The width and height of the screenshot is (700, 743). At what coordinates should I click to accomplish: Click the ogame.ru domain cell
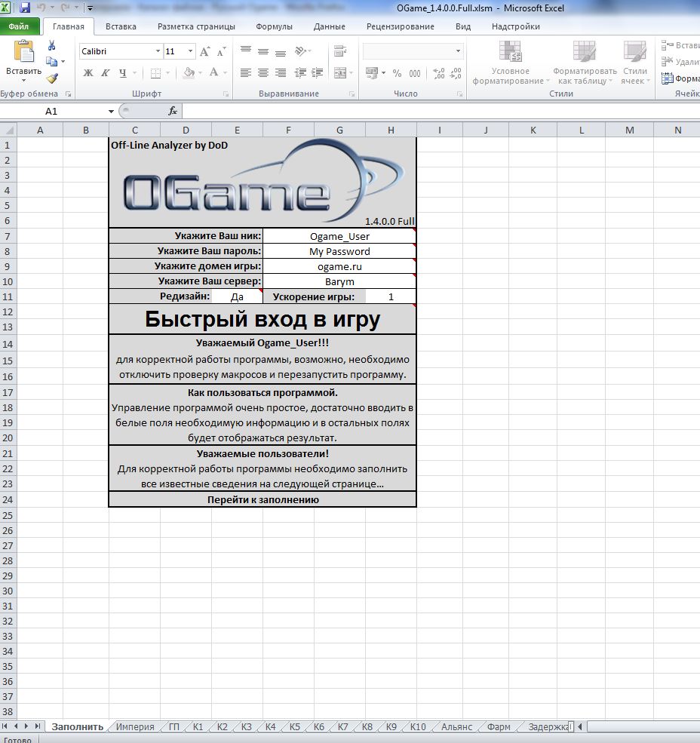(339, 266)
